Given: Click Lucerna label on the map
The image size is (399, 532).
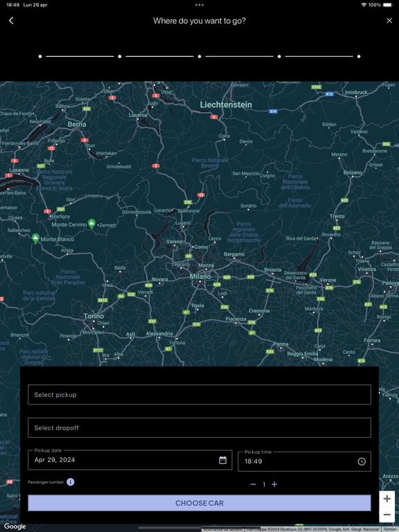Looking at the screenshot, I should pyautogui.click(x=138, y=115).
